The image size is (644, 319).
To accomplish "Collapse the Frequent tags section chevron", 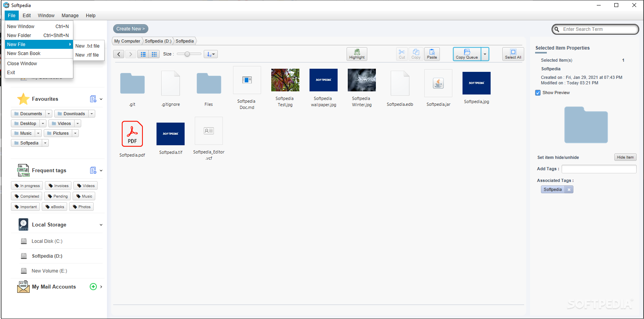I will click(x=101, y=170).
